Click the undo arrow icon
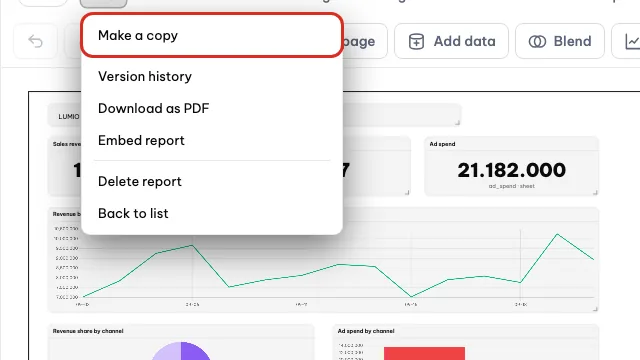The height and width of the screenshot is (360, 640). pyautogui.click(x=36, y=41)
